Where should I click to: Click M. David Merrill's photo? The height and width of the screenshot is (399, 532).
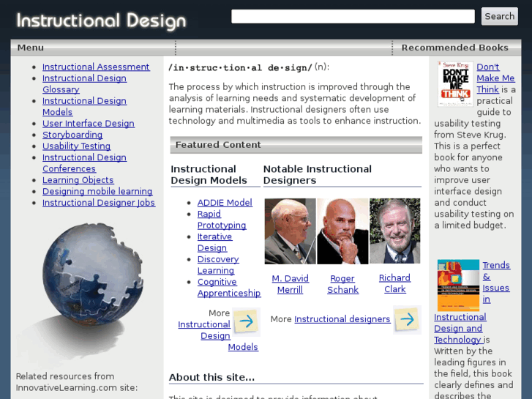click(290, 231)
